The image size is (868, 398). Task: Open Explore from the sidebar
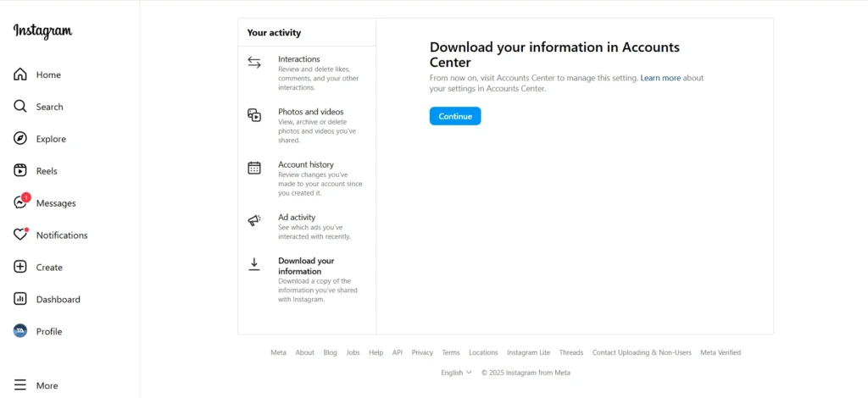pos(51,139)
